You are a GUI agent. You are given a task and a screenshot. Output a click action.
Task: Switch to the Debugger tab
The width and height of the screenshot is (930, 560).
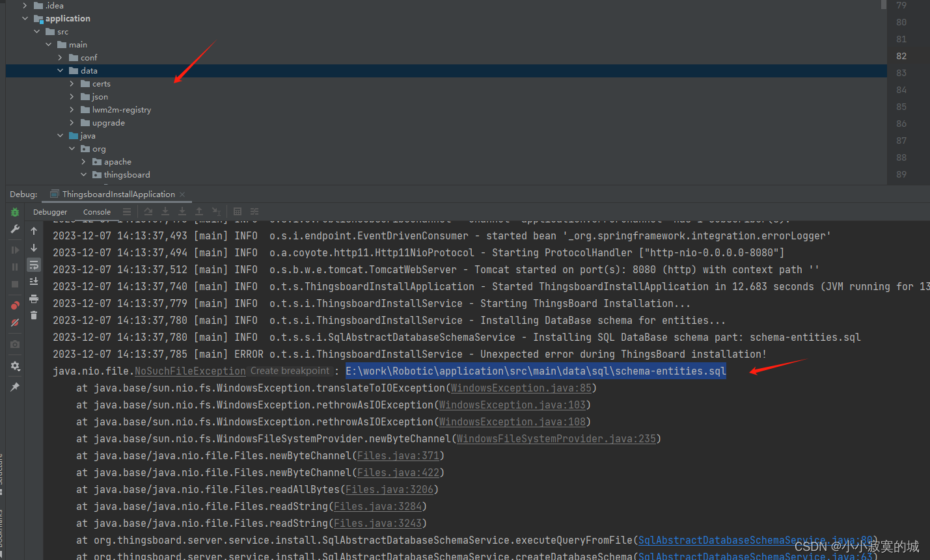coord(50,212)
